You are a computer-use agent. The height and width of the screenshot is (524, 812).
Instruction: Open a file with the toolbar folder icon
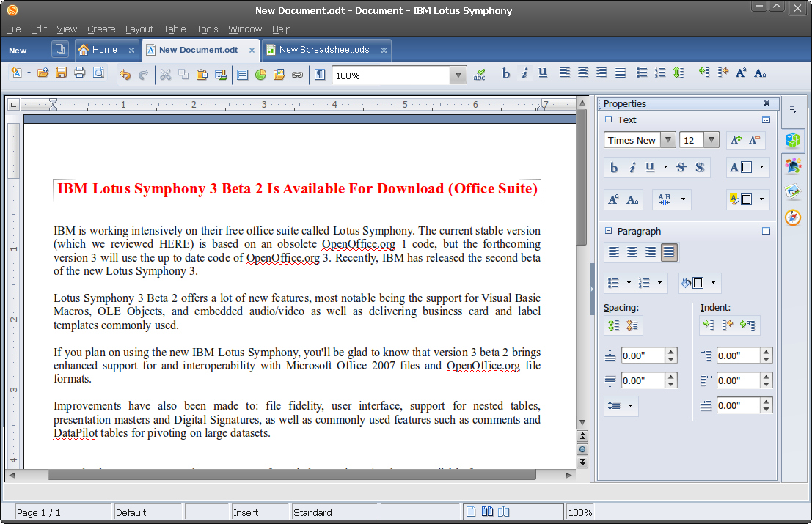click(x=43, y=73)
